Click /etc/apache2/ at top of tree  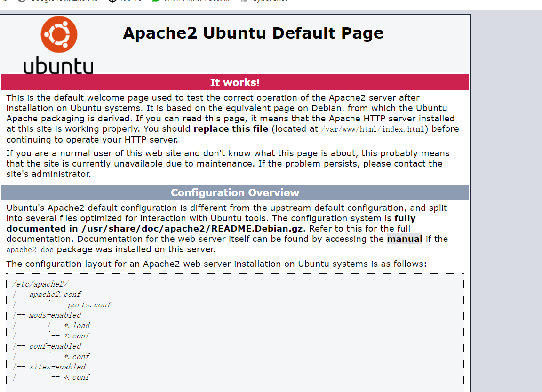(40, 284)
